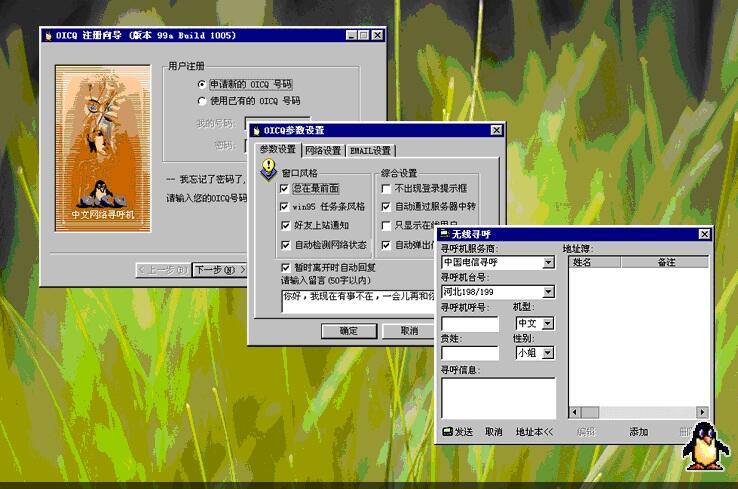Viewport: 738px width, 489px height.
Task: Click 下一步 button in registration wizard
Action: click(220, 270)
